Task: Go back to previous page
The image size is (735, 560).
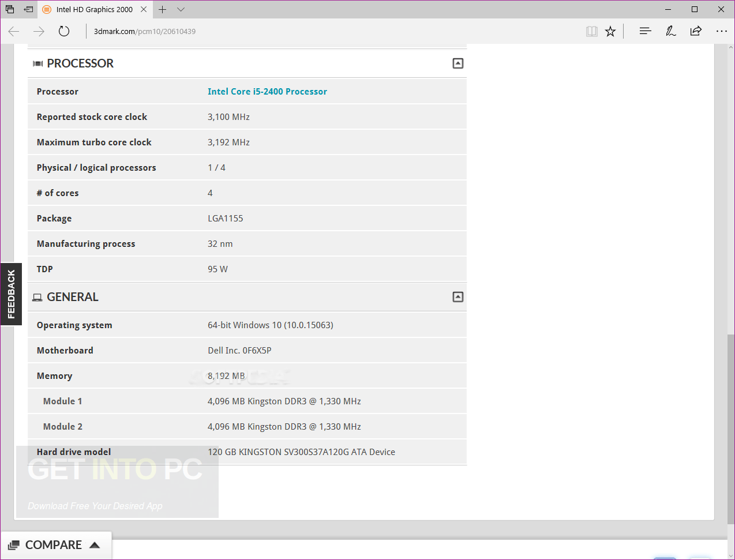Action: pos(14,31)
